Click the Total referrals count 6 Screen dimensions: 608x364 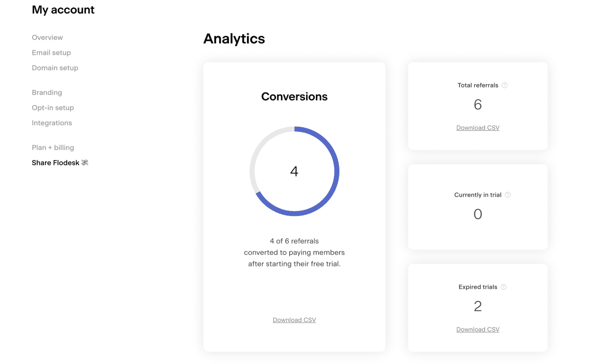(478, 105)
